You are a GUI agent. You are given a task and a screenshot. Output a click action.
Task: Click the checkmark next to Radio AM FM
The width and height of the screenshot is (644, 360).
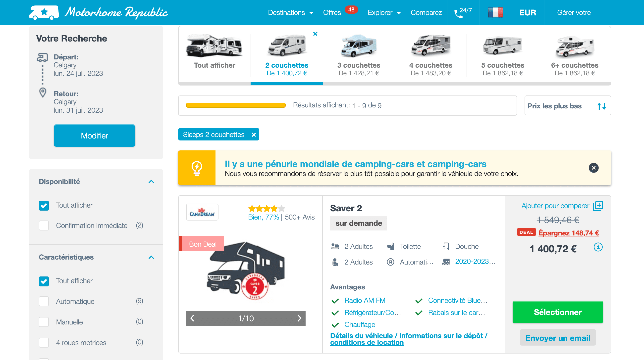point(335,301)
